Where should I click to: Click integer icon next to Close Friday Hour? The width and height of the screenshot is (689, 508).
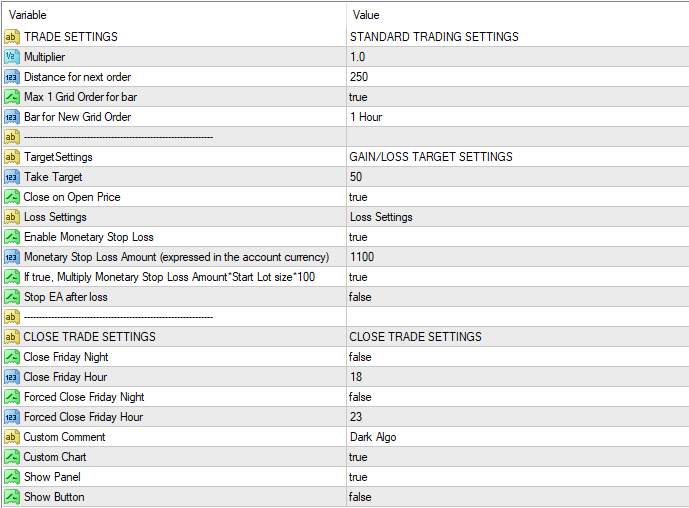click(x=11, y=377)
